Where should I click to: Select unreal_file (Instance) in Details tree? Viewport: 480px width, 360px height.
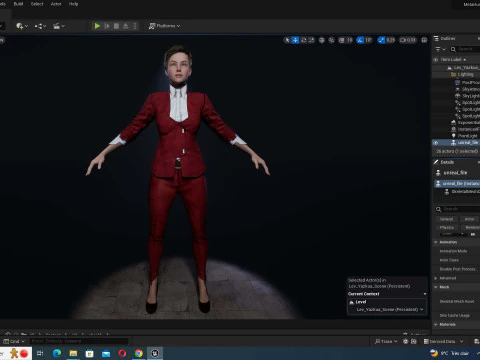coord(458,183)
